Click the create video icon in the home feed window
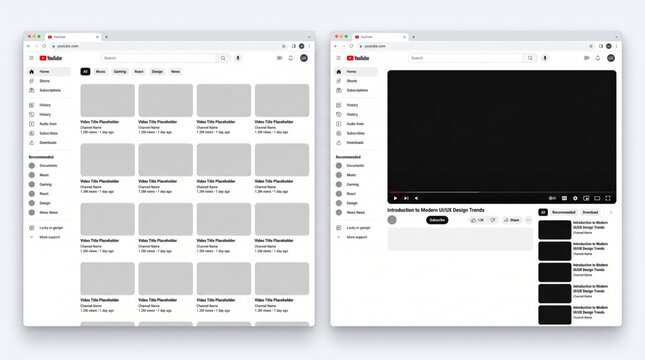 click(279, 58)
